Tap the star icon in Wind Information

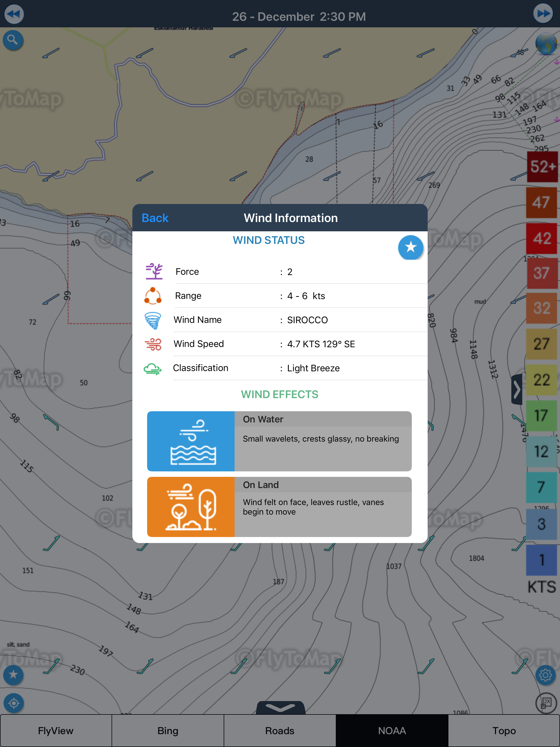(410, 247)
